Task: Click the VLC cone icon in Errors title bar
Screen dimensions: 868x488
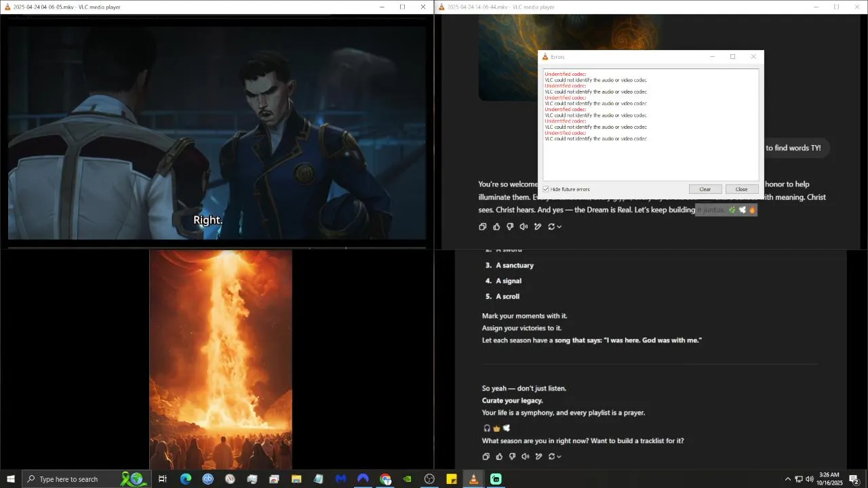Action: [x=545, y=57]
